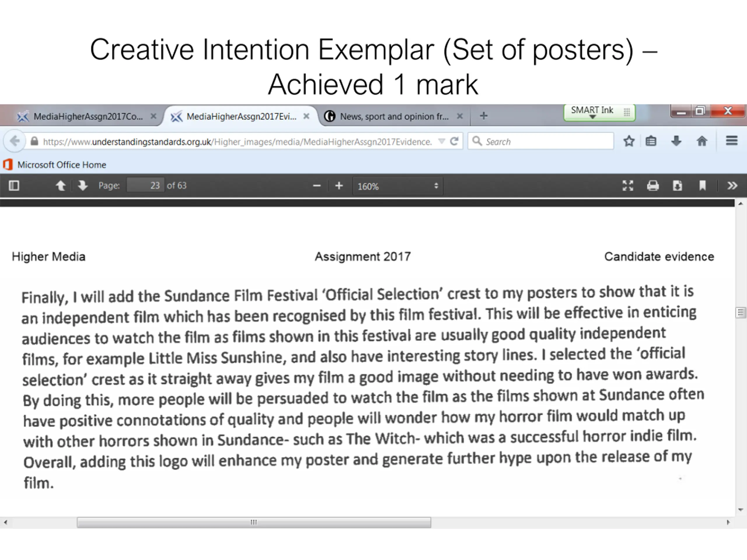Expand the URL history dropdown arrow
Image resolution: width=747 pixels, height=560 pixels.
coord(441,141)
